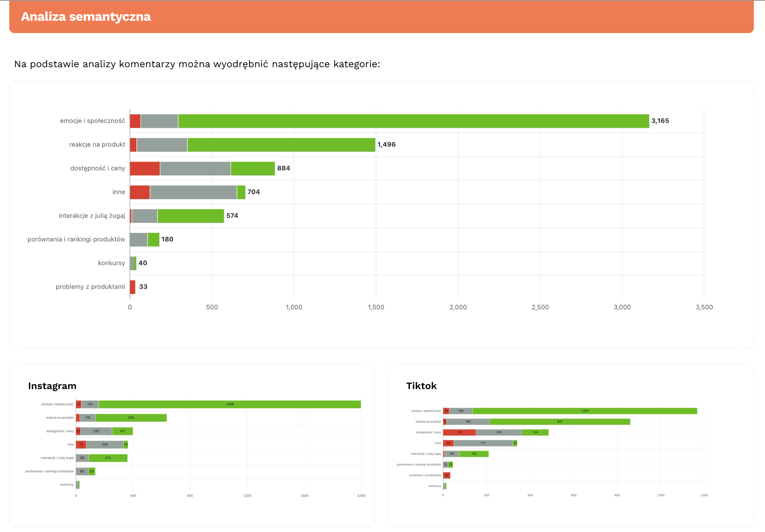The width and height of the screenshot is (765, 532).
Task: Select the porównania i rankingi produktów main label
Action: pyautogui.click(x=76, y=239)
